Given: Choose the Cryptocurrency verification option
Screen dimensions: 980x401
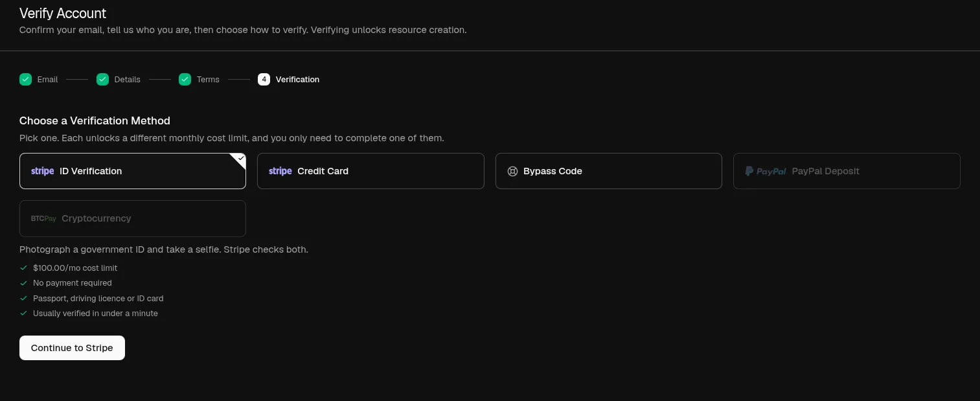Looking at the screenshot, I should tap(133, 218).
